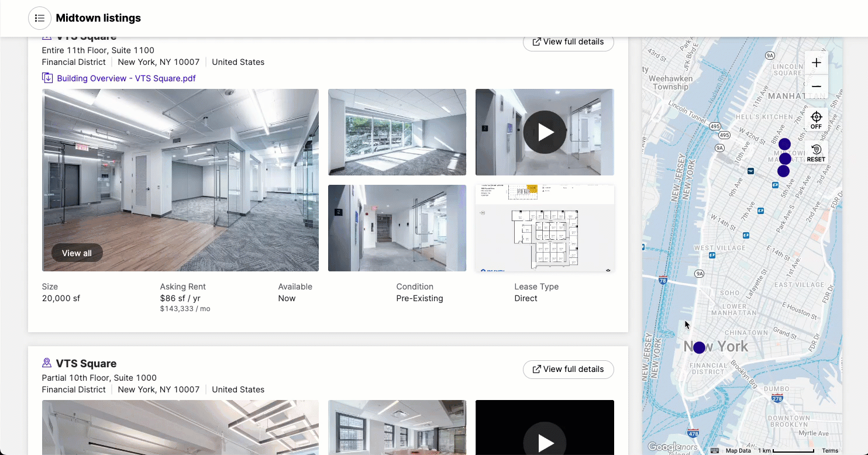
Task: Click the 'Entire 11th Floor, Suite 1100' text
Action: [x=98, y=50]
